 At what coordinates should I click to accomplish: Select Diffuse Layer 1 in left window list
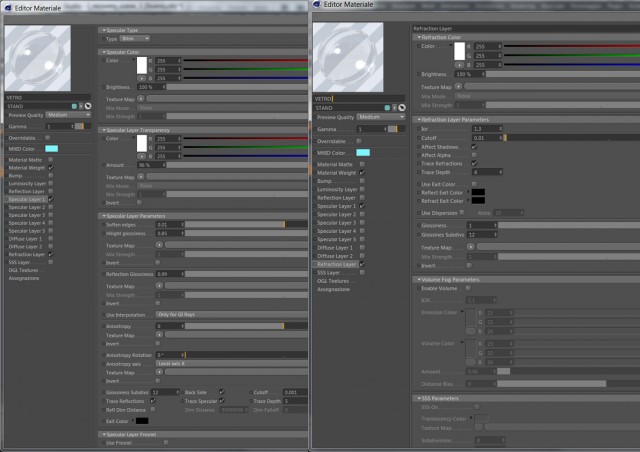(25, 239)
